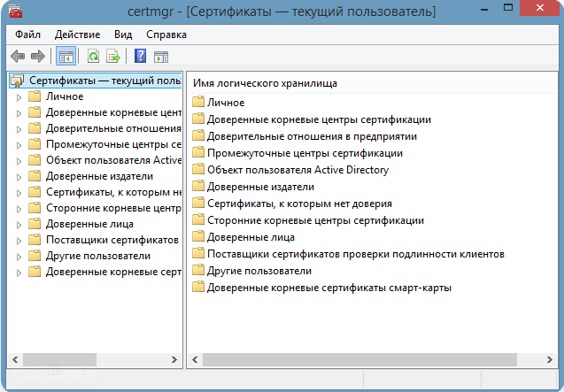Click the Export list toolbar icon
This screenshot has height=392, width=564.
[x=113, y=57]
